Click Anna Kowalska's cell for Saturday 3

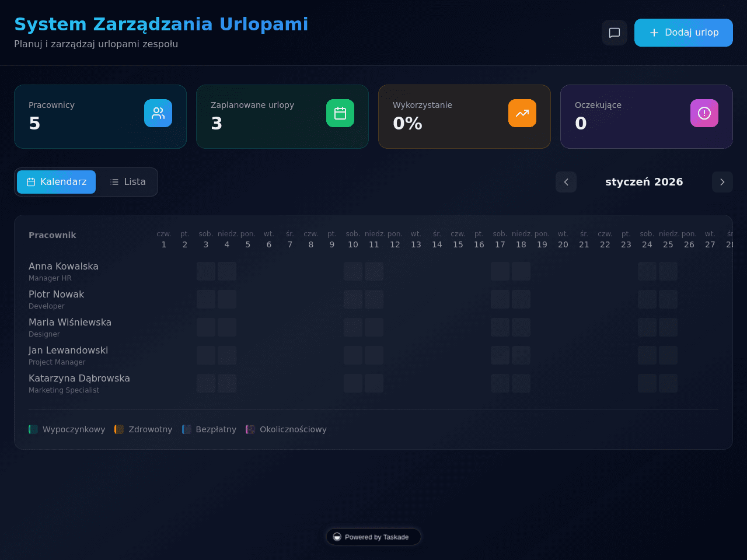click(206, 271)
